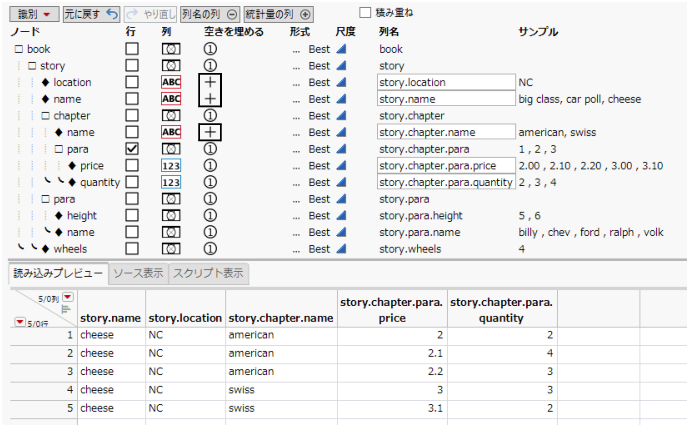
Task: Collapse the chapter tree node
Action: (45, 116)
